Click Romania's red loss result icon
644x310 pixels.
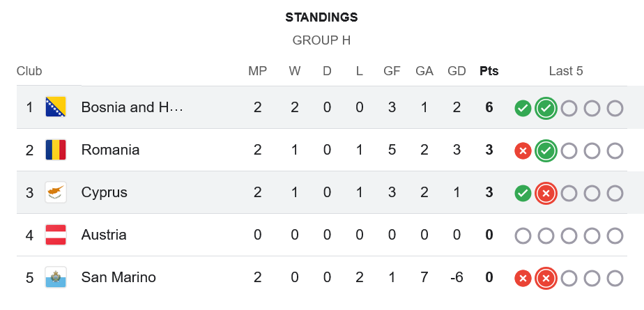(523, 150)
